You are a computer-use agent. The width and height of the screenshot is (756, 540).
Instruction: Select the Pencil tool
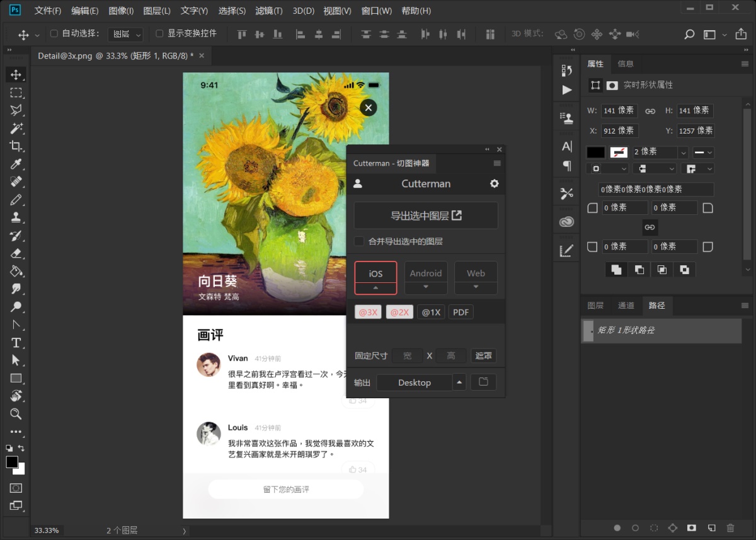point(16,200)
